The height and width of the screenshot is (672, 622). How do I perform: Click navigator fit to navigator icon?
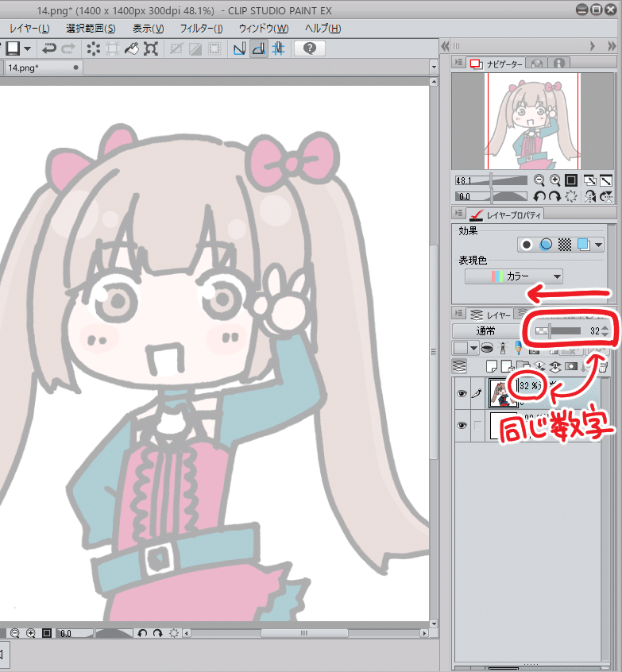pyautogui.click(x=606, y=180)
